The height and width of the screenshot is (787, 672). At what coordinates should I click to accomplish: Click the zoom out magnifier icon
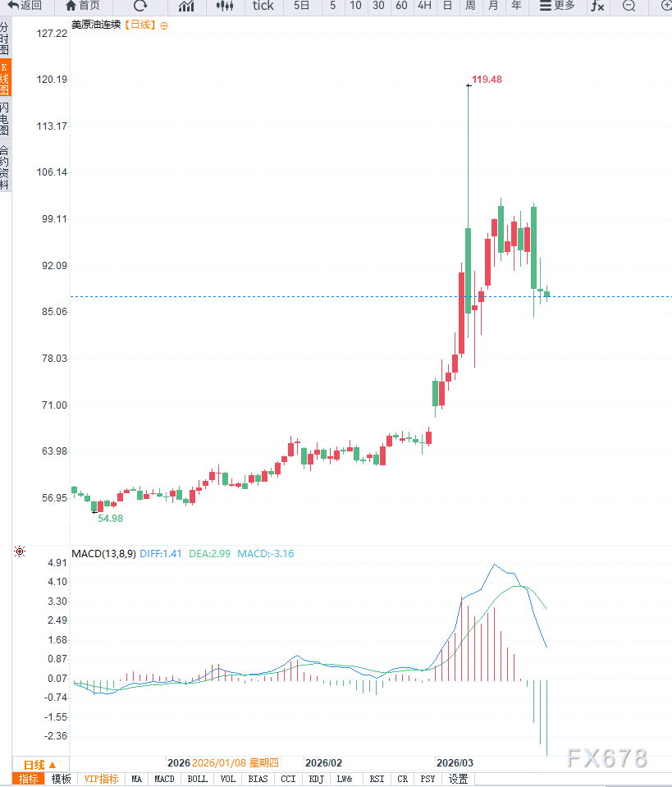click(629, 6)
